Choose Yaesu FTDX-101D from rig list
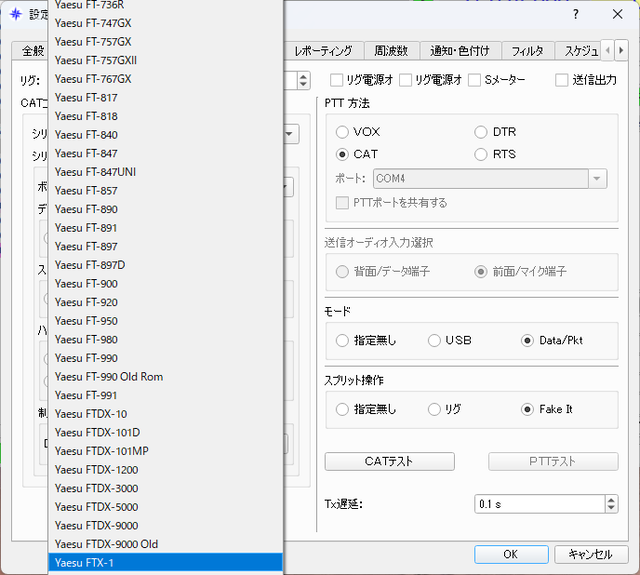The height and width of the screenshot is (575, 640). coord(165,433)
